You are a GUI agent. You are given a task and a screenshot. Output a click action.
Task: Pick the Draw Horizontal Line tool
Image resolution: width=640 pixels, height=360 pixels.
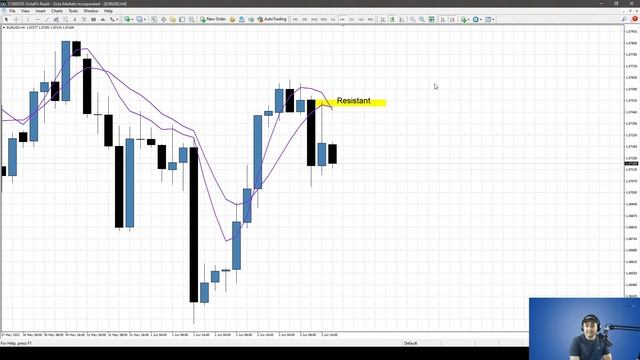tap(37, 19)
